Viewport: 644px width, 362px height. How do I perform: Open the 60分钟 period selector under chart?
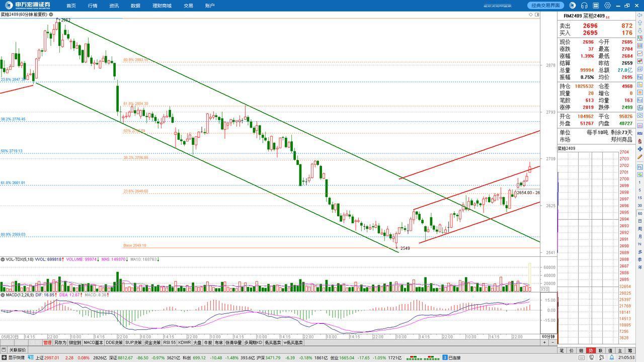pos(548,336)
